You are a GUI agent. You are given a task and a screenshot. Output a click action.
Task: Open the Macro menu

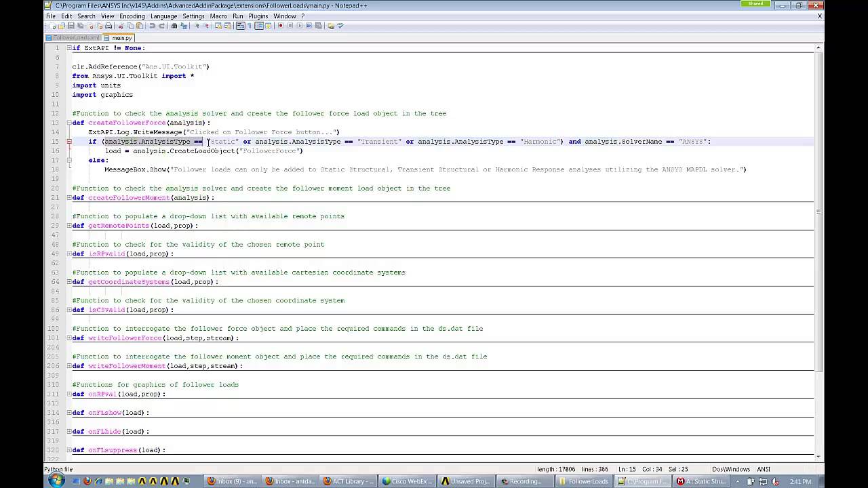pyautogui.click(x=218, y=16)
